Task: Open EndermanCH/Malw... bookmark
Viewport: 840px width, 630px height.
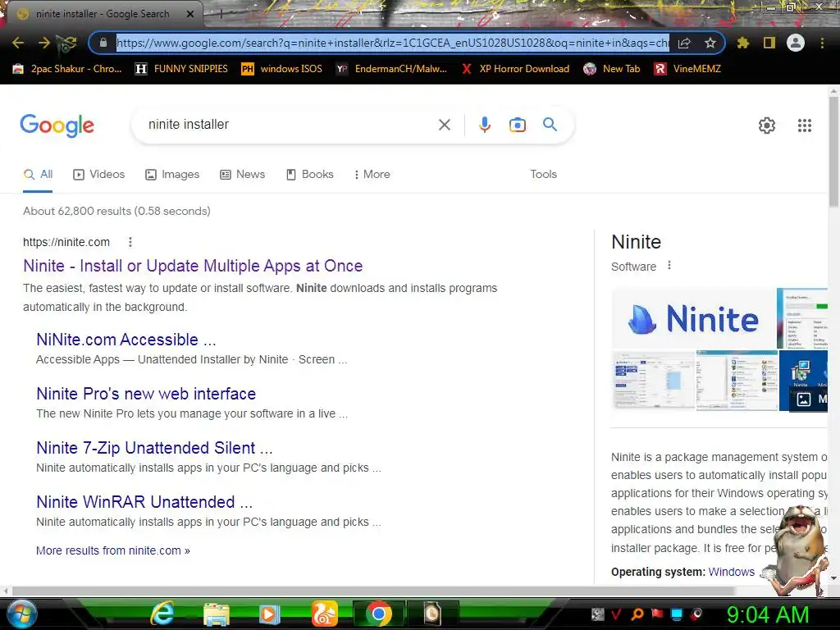Action: (x=391, y=69)
